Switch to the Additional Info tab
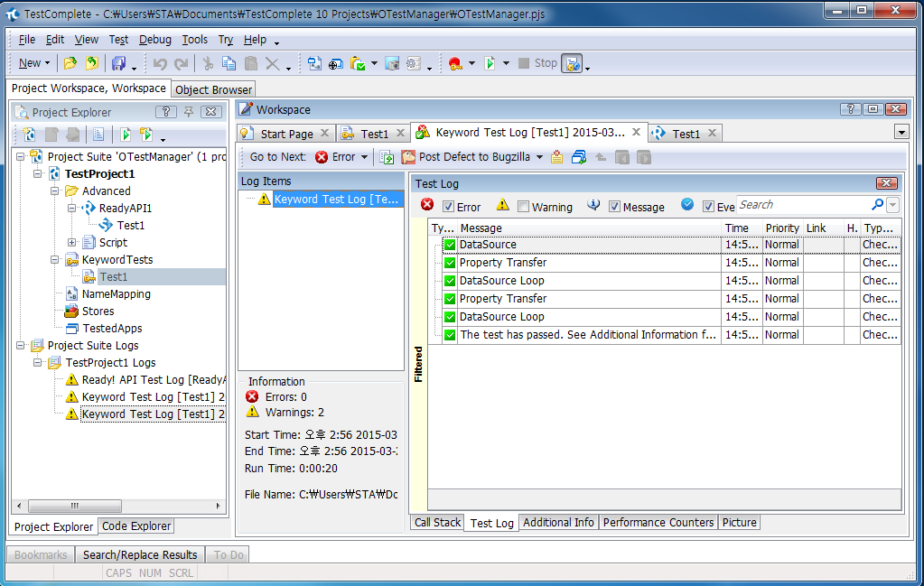Viewport: 924px width, 586px height. [558, 522]
